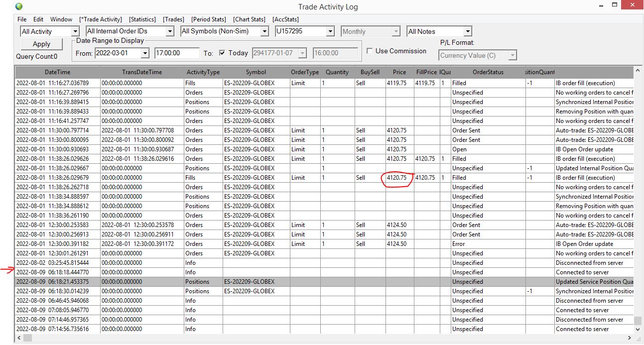Click the Quantity column header

coord(337,72)
